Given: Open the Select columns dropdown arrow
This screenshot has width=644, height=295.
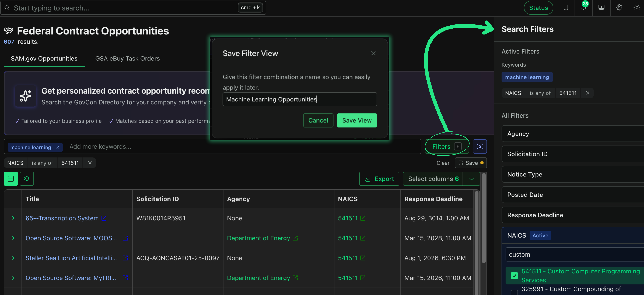Looking at the screenshot, I should pyautogui.click(x=471, y=179).
